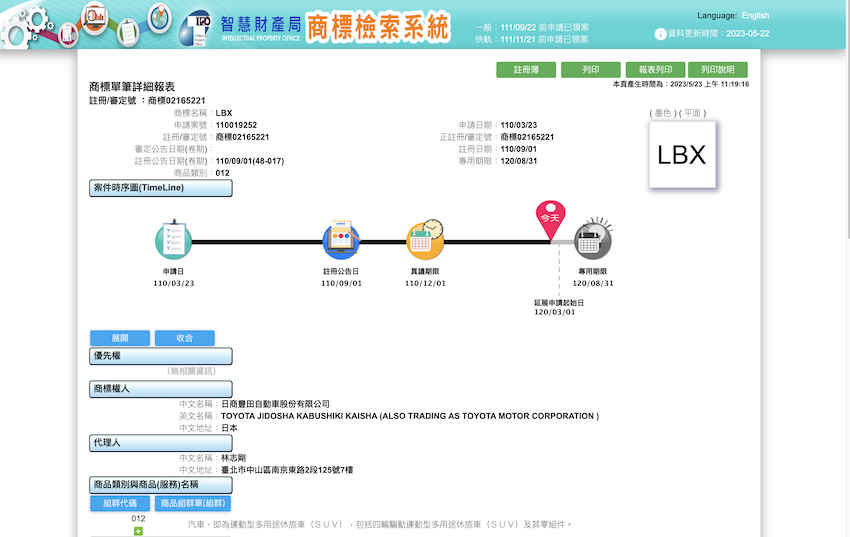This screenshot has height=537, width=850.
Task: Toggle the 商品類別與商品(服務)名稱 section header
Action: (x=161, y=485)
